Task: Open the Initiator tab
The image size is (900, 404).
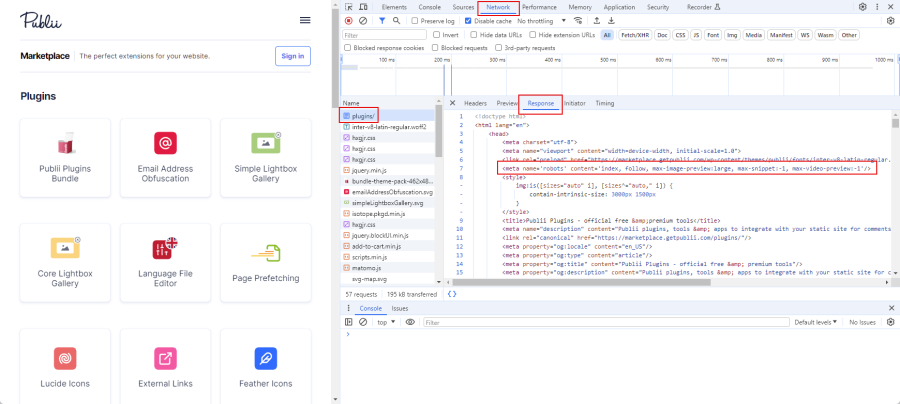Action: coord(575,103)
